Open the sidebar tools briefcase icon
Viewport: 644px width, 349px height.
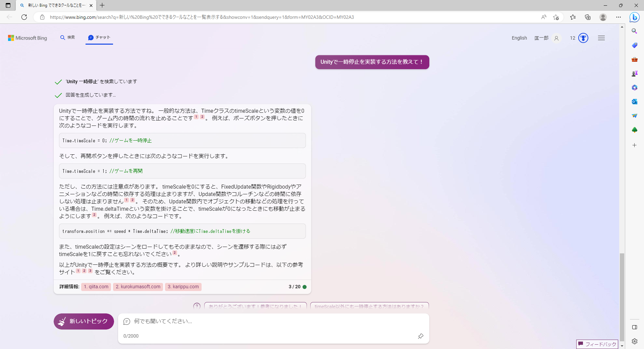pyautogui.click(x=634, y=59)
